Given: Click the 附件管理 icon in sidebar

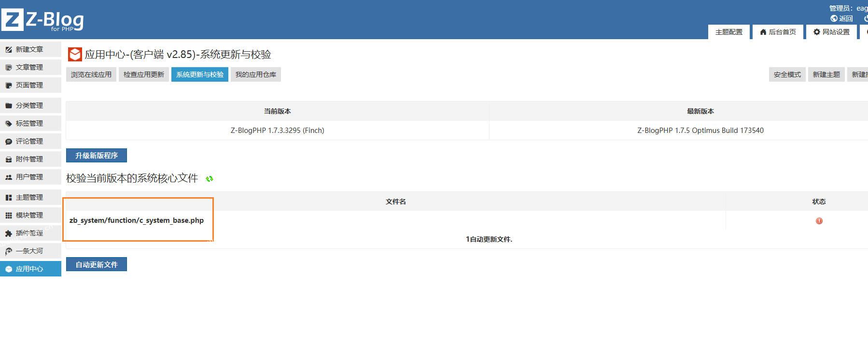Looking at the screenshot, I should pos(9,159).
